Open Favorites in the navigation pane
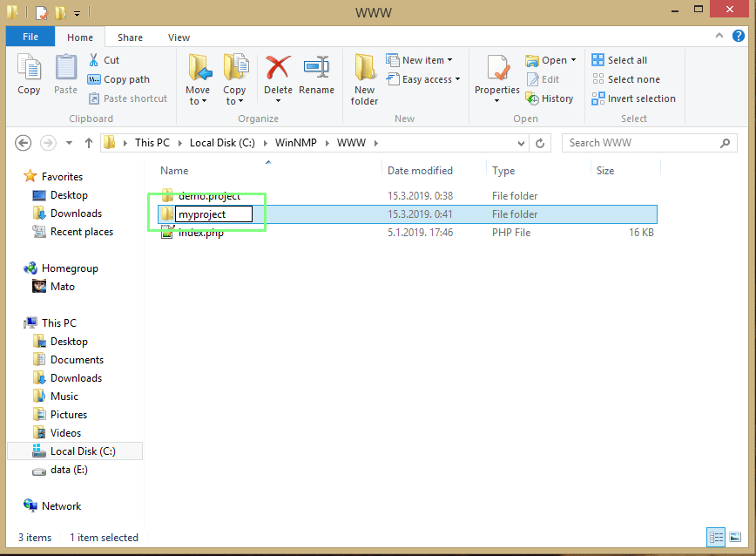 (x=62, y=177)
